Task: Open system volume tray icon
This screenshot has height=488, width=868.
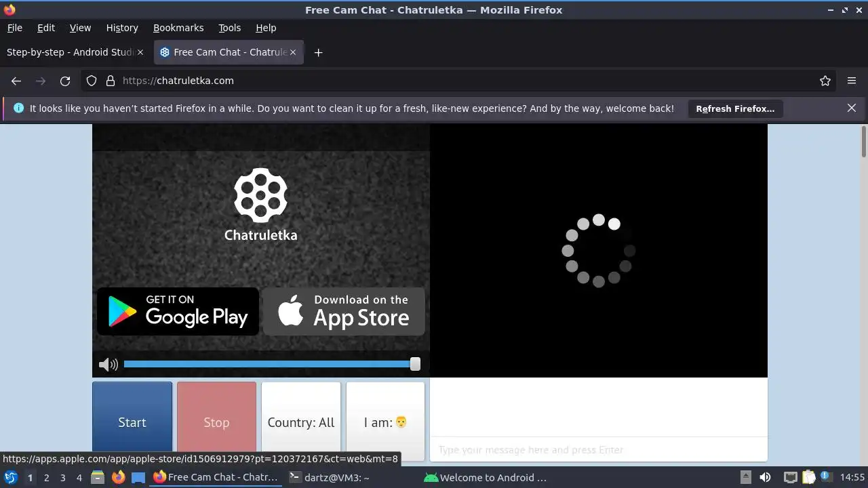Action: pos(765,477)
